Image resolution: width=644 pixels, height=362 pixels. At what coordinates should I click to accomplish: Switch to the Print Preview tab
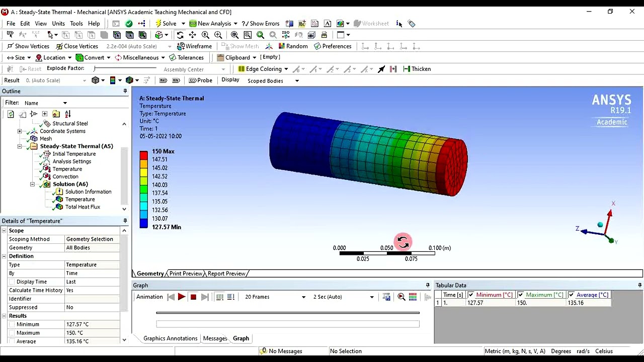point(186,274)
